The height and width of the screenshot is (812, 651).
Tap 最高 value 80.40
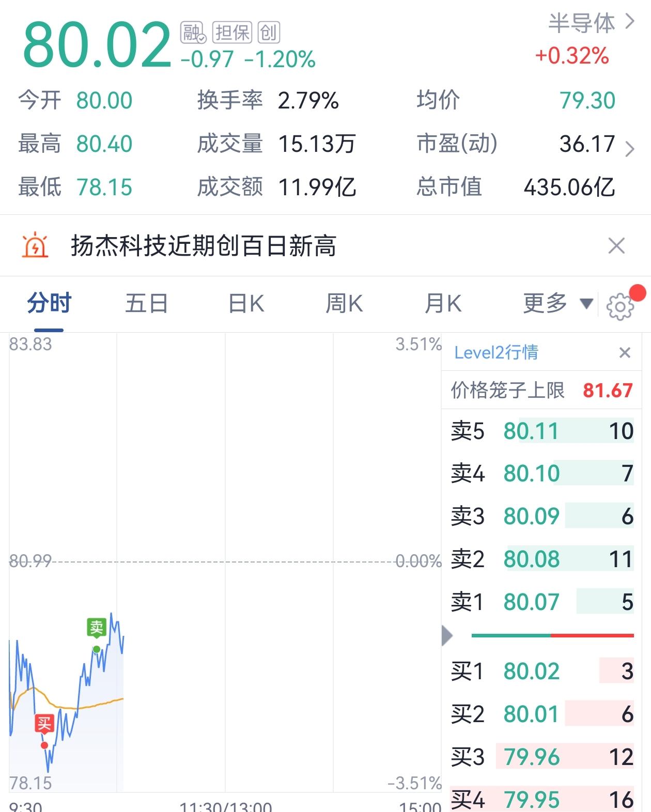tap(104, 144)
